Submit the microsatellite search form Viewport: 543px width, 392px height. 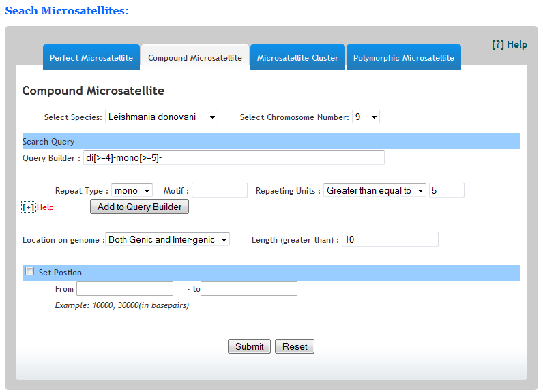click(x=249, y=346)
